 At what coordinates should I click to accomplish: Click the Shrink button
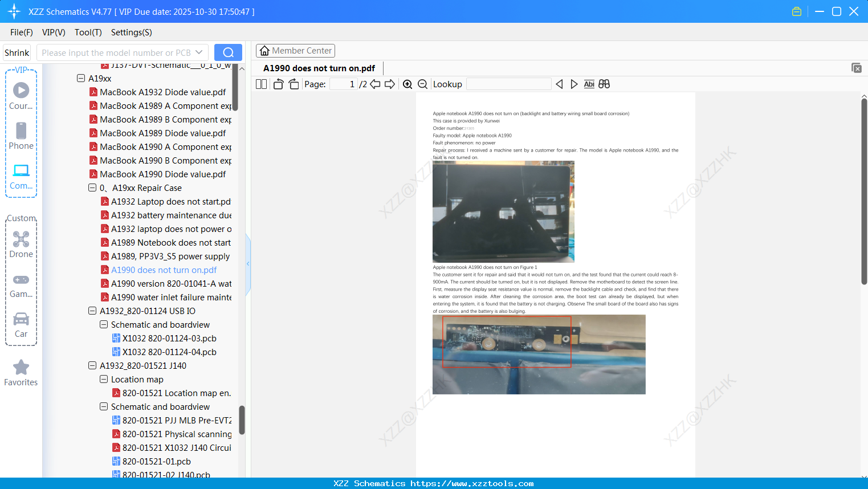click(17, 52)
